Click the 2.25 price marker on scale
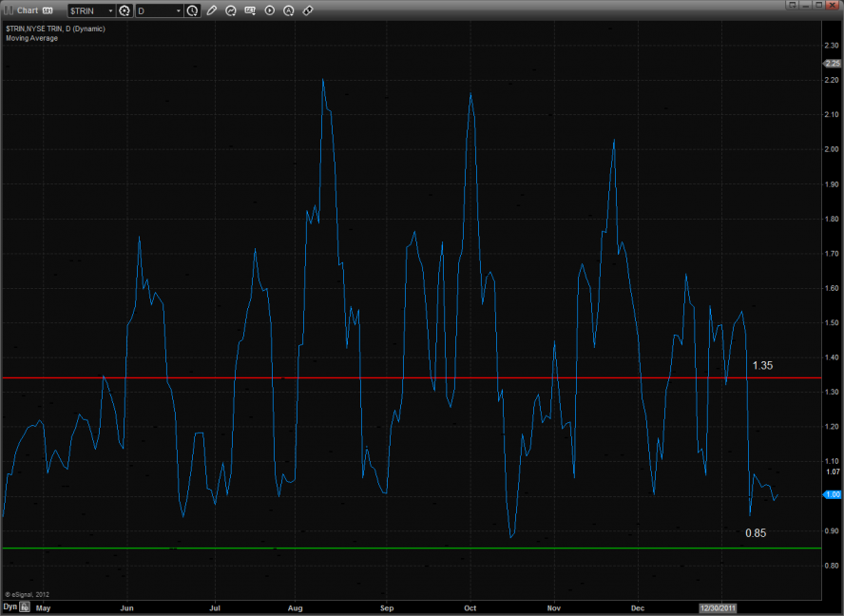Screen dimensions: 844x616 pyautogui.click(x=833, y=64)
